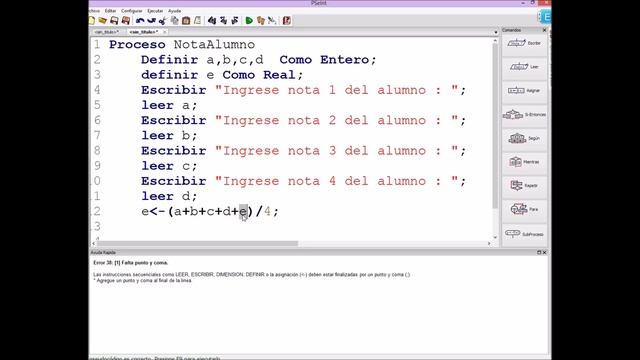Click editor scroll down arrow
Viewport: 640px width, 360px height.
(x=495, y=237)
